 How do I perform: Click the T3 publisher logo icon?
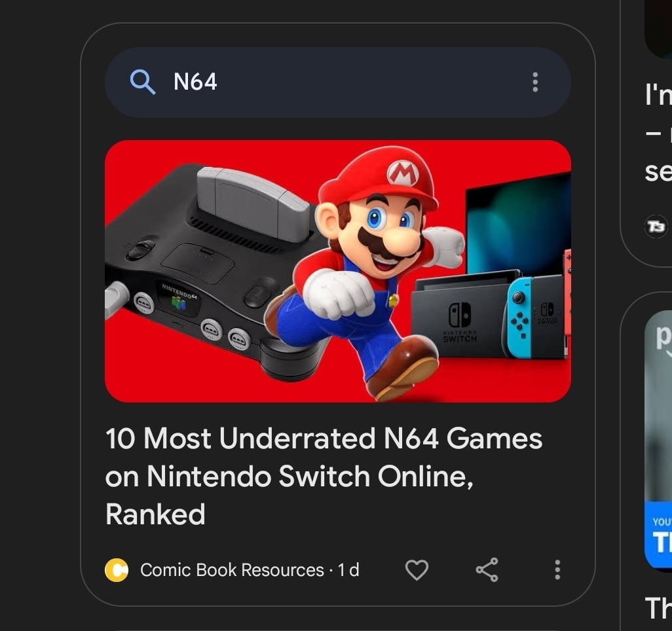coord(656,226)
